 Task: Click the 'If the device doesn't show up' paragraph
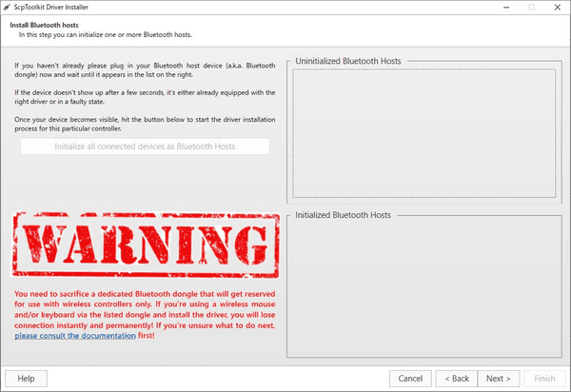click(x=145, y=97)
